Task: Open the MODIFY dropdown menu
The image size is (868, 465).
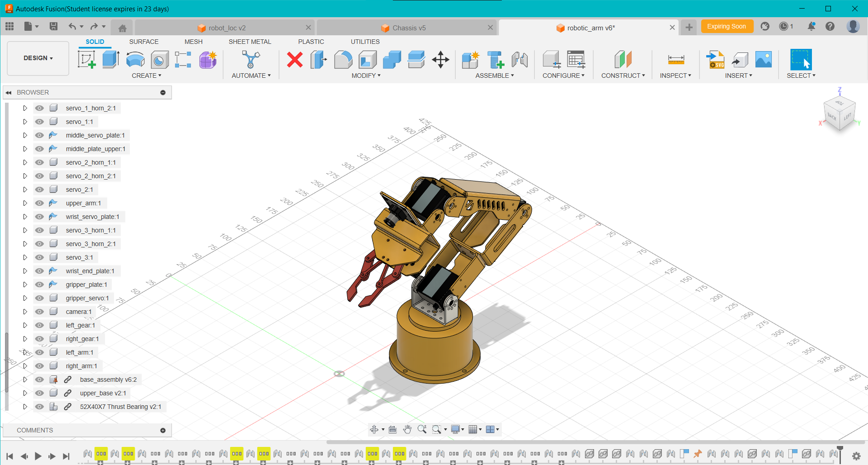Action: (x=366, y=76)
